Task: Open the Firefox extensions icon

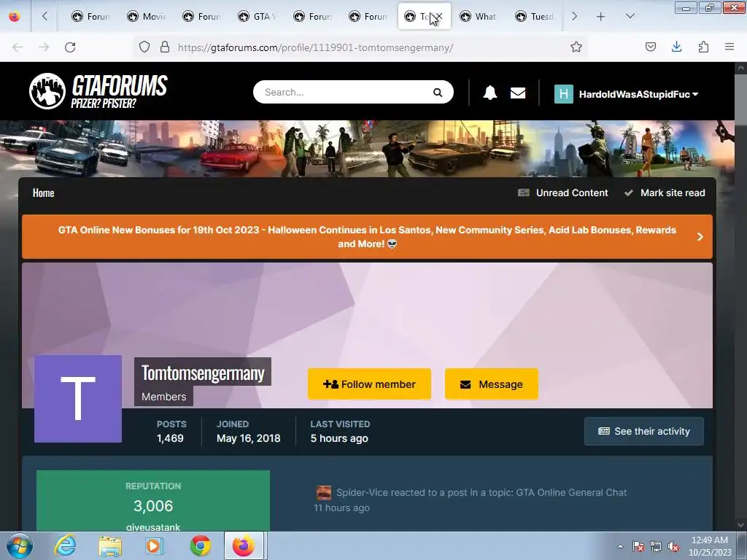Action: (703, 47)
